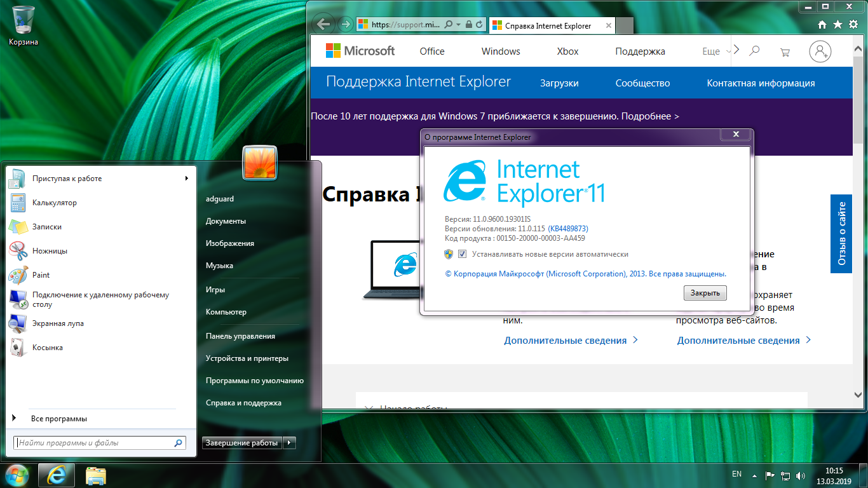Open the Windows menu item

coord(501,51)
